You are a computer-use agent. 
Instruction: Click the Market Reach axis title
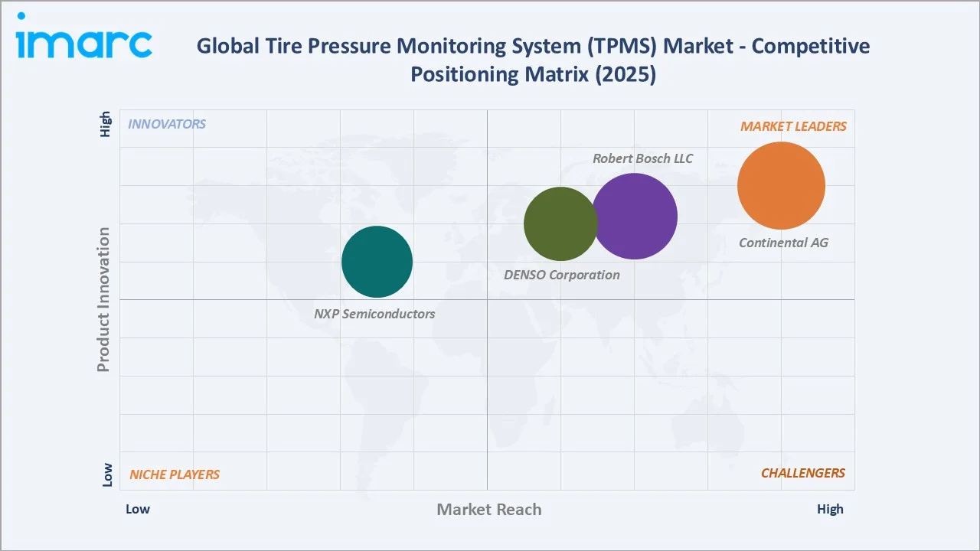[x=489, y=510]
